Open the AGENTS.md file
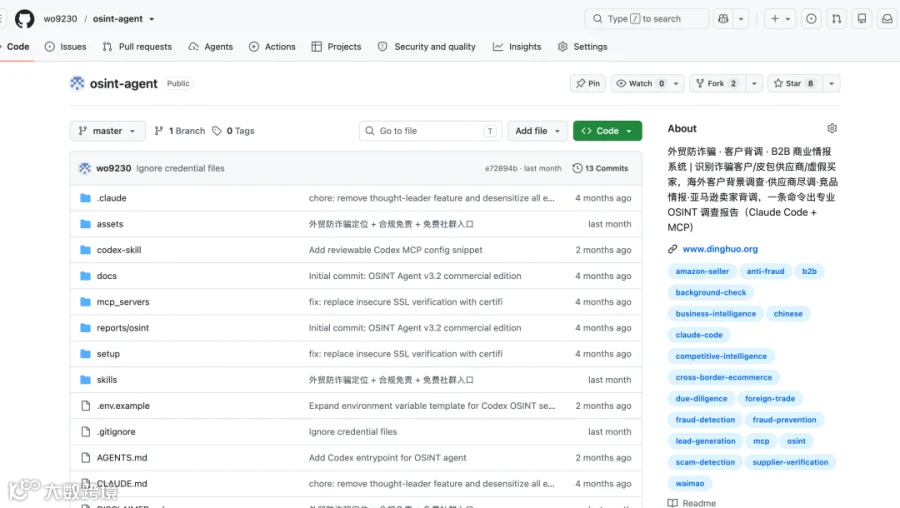Image resolution: width=900 pixels, height=508 pixels. coord(122,457)
